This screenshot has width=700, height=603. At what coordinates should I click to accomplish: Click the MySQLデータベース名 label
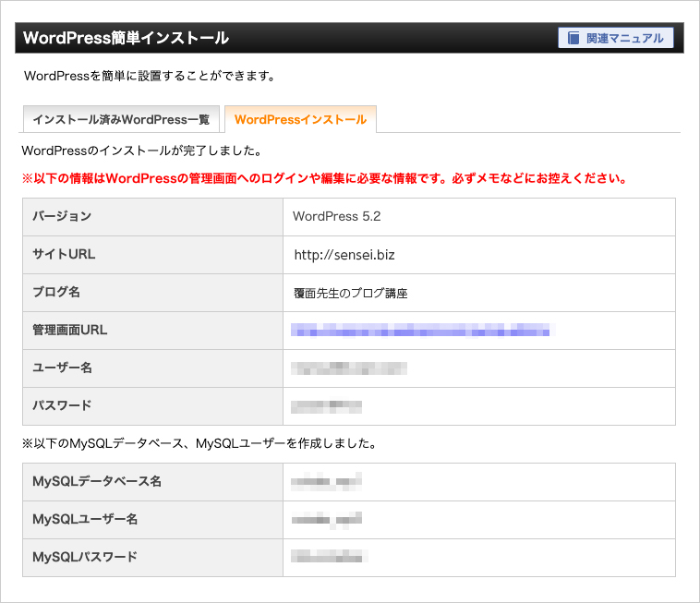click(x=97, y=482)
